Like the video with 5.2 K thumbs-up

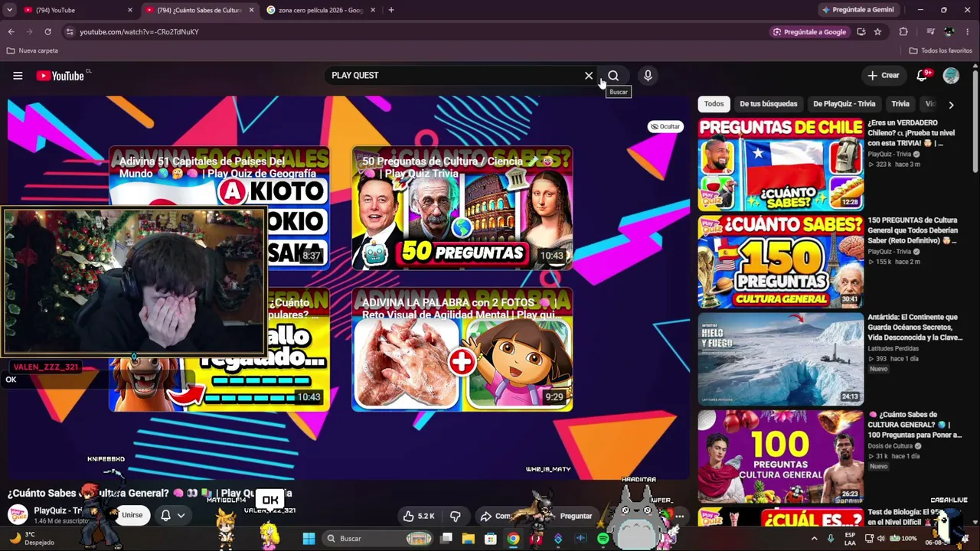pyautogui.click(x=419, y=516)
